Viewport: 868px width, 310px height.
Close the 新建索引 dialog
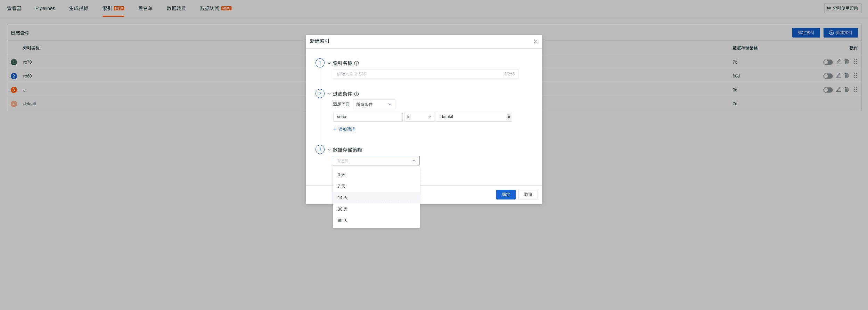pos(535,42)
